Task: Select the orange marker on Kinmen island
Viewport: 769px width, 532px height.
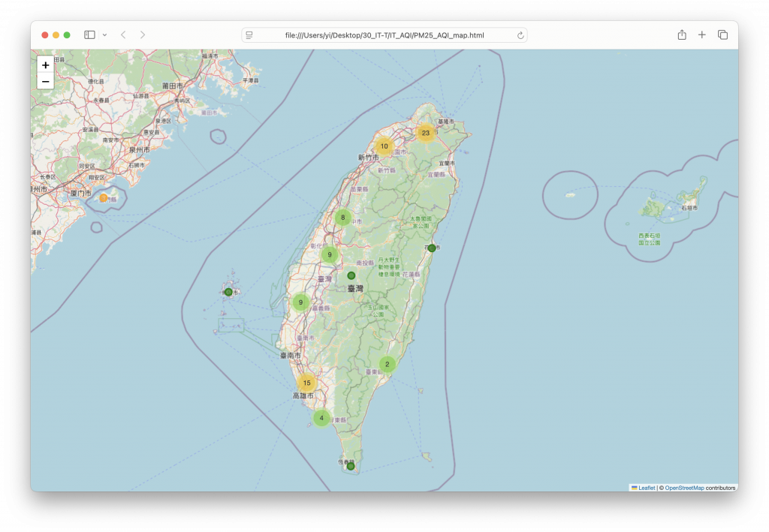Action: click(x=103, y=198)
